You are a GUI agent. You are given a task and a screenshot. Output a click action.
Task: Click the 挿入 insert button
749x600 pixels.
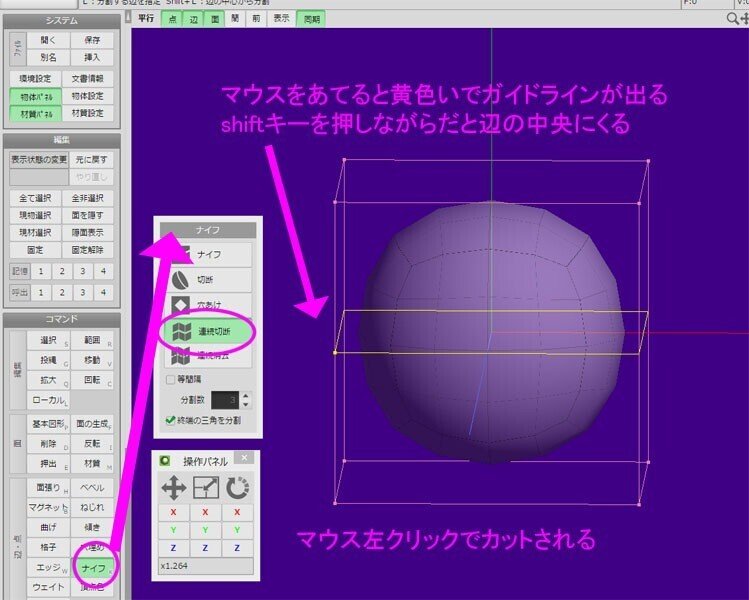click(x=92, y=58)
